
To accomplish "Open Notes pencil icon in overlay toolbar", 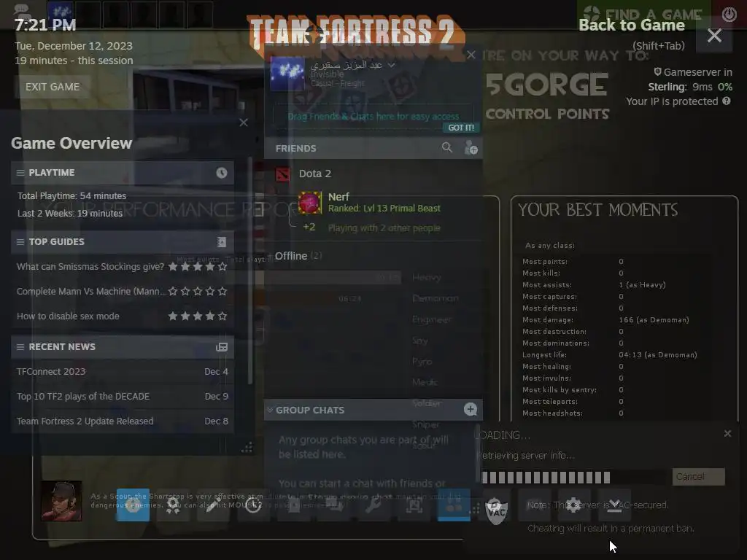I will tap(213, 505).
